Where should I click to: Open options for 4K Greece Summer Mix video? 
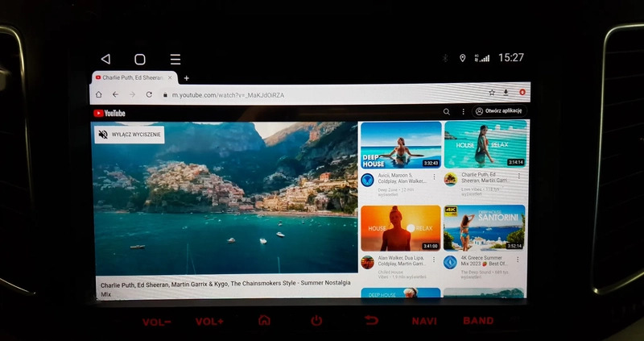[x=518, y=260]
